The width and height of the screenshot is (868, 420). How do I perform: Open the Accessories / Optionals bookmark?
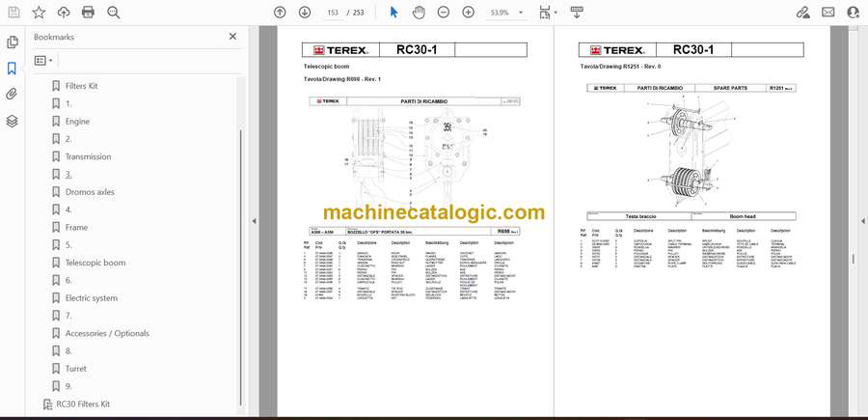[x=107, y=333]
